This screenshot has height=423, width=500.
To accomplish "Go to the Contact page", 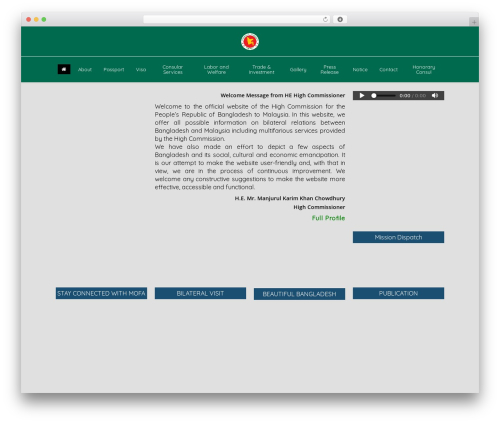I will [x=388, y=70].
